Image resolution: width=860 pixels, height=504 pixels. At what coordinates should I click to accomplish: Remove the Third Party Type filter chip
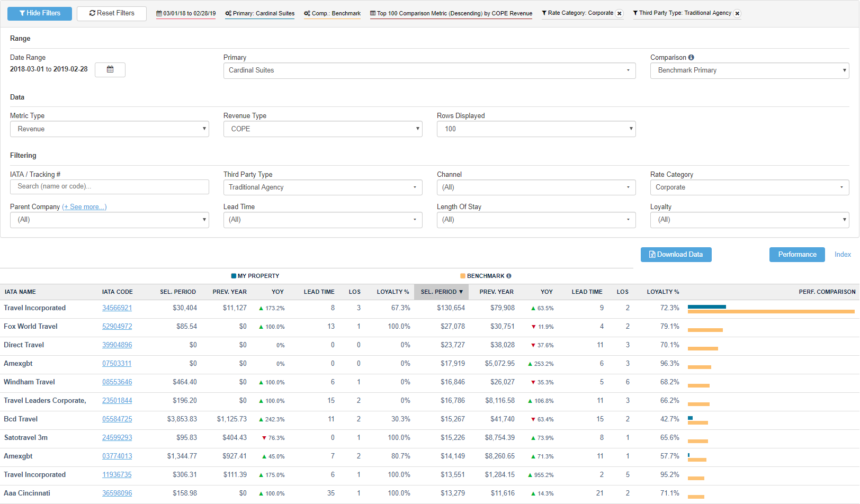(x=737, y=14)
